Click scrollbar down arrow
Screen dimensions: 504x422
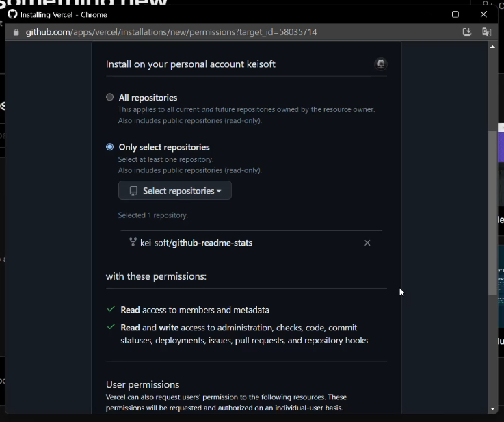click(x=492, y=409)
